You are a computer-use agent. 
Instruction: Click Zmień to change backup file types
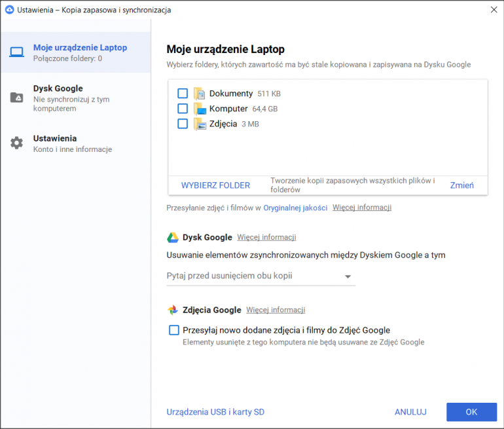[x=461, y=185]
